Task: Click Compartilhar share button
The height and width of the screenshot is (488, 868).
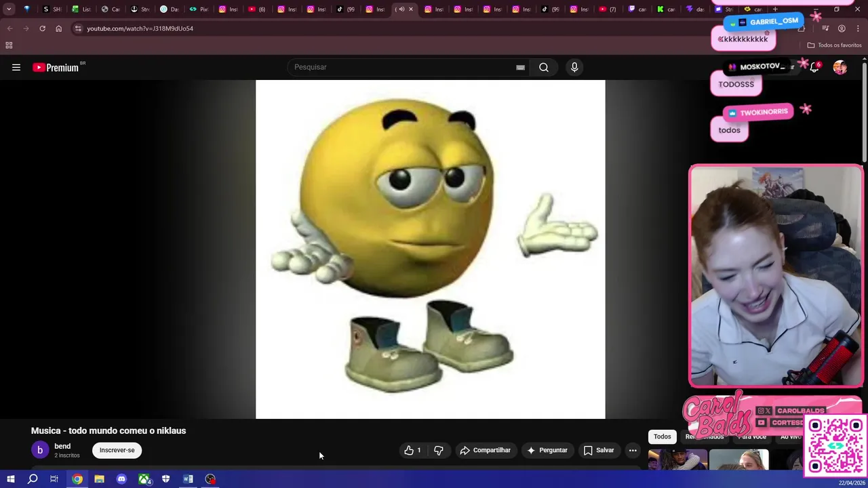Action: tap(485, 450)
